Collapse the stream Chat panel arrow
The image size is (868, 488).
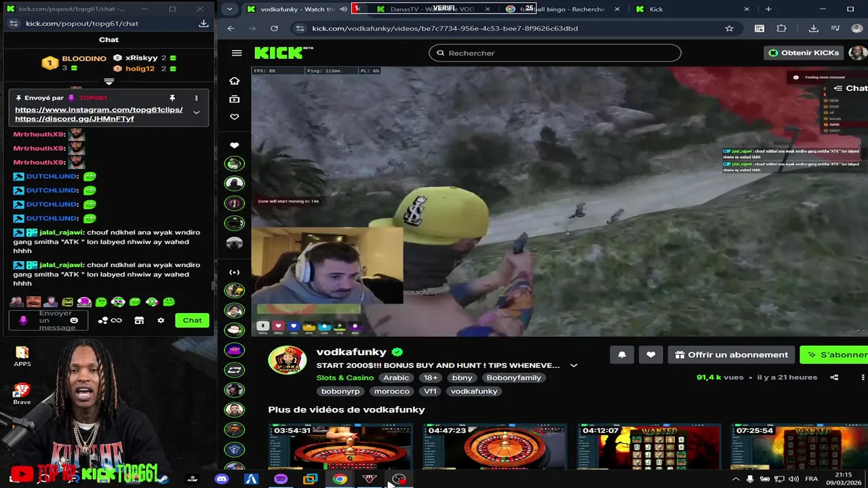[838, 88]
